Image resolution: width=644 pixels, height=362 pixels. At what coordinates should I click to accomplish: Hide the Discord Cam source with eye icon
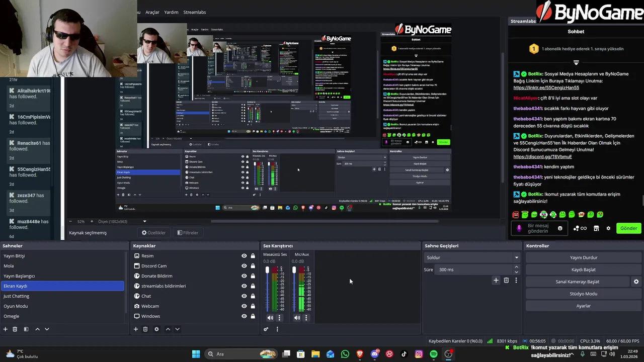[244, 266]
